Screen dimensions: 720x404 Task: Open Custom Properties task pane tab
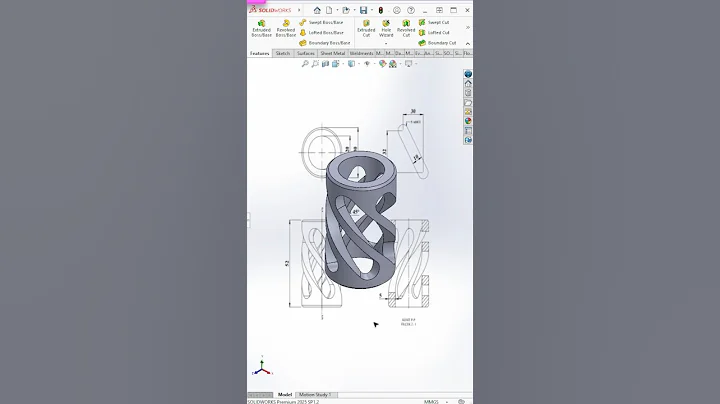tap(468, 131)
